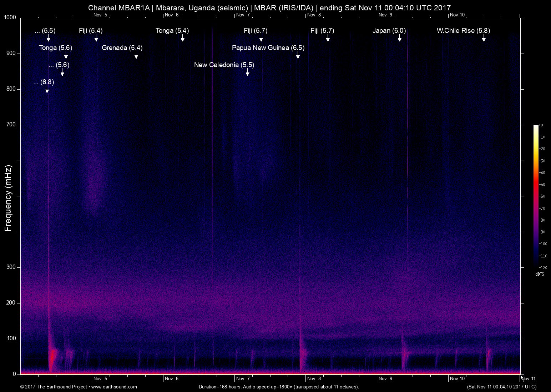Select the Fiji (5.7) marker near Nov 8

point(328,39)
